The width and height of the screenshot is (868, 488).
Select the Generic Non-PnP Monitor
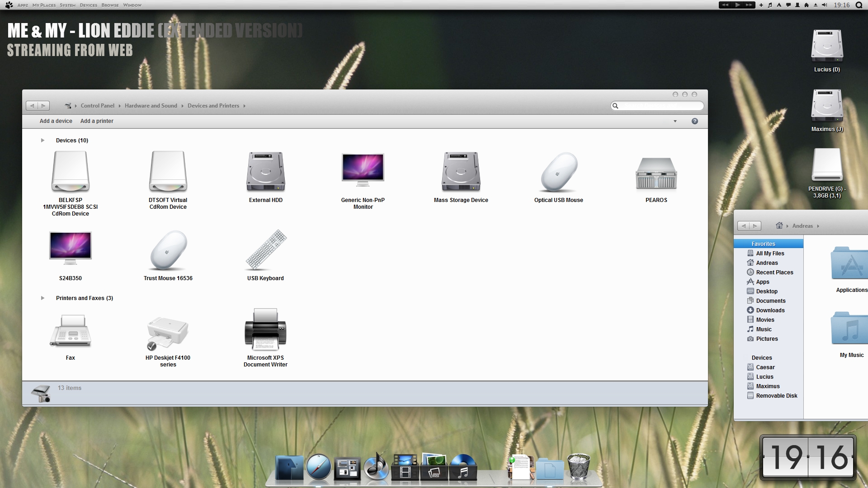(363, 170)
